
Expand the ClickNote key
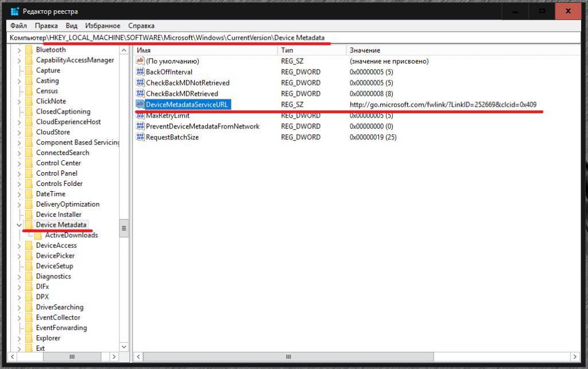[x=19, y=101]
